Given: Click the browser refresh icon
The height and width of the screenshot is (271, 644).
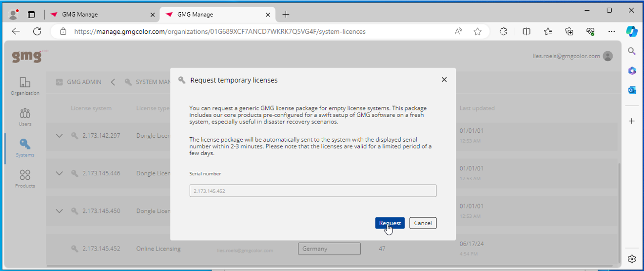Looking at the screenshot, I should tap(37, 31).
